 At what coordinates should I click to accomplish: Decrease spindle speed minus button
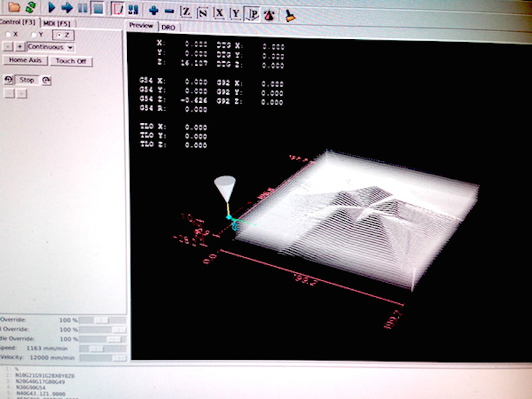[x=9, y=93]
